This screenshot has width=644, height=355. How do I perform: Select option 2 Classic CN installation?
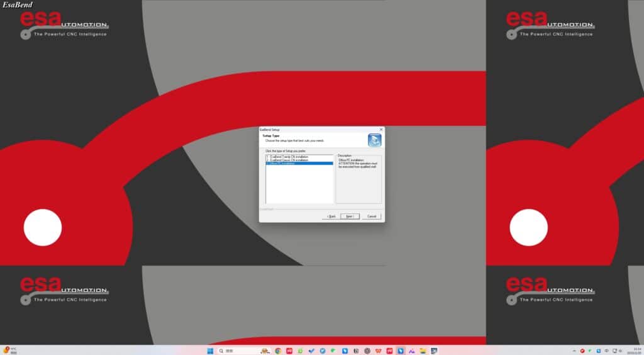click(x=299, y=161)
